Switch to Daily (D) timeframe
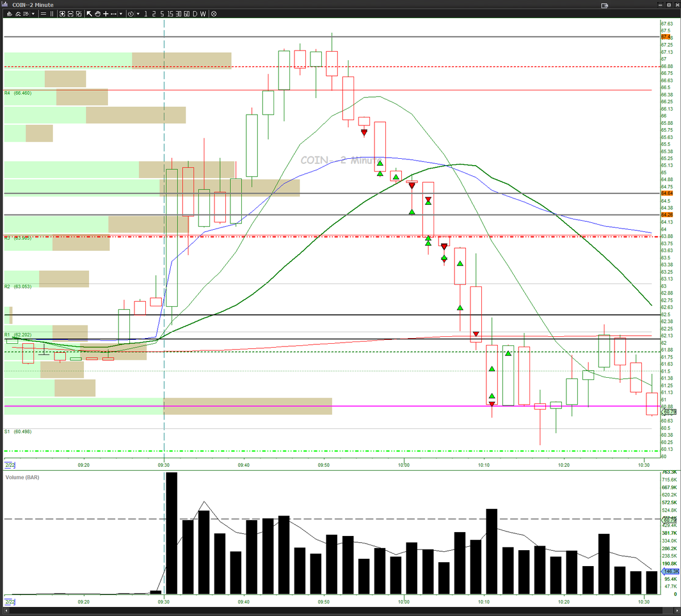The width and height of the screenshot is (681, 616). coord(195,14)
